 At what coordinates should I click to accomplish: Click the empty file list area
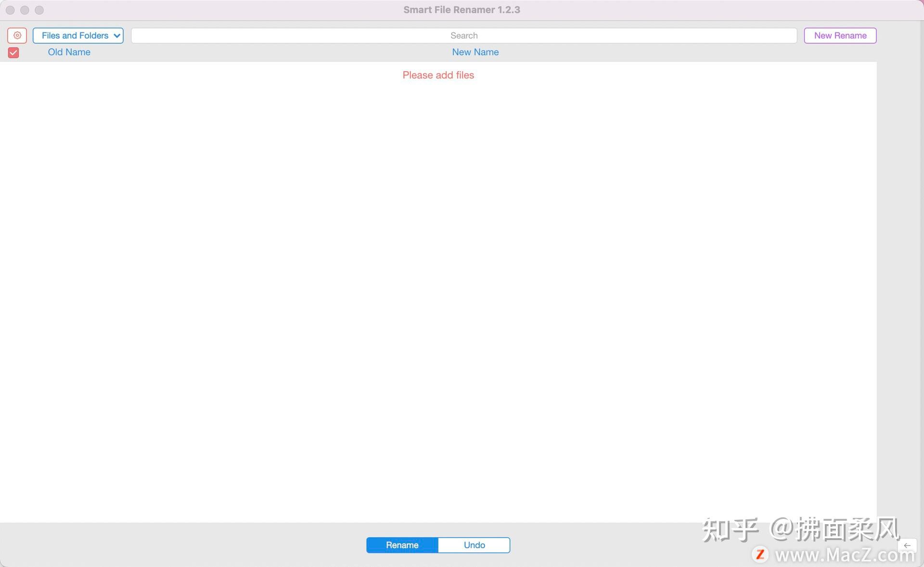pyautogui.click(x=438, y=289)
